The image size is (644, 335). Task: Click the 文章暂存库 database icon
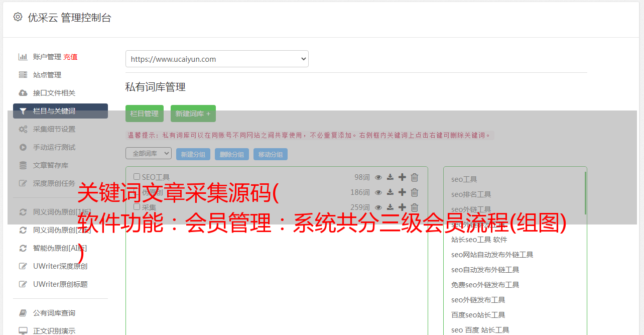click(x=23, y=165)
